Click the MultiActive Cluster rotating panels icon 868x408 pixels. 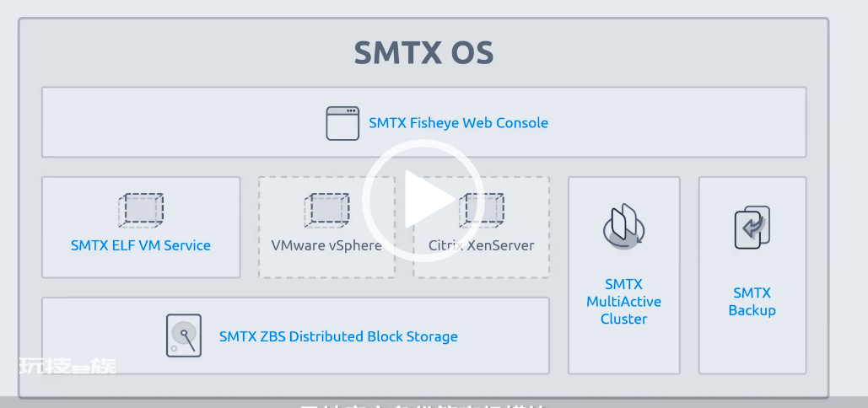click(624, 224)
